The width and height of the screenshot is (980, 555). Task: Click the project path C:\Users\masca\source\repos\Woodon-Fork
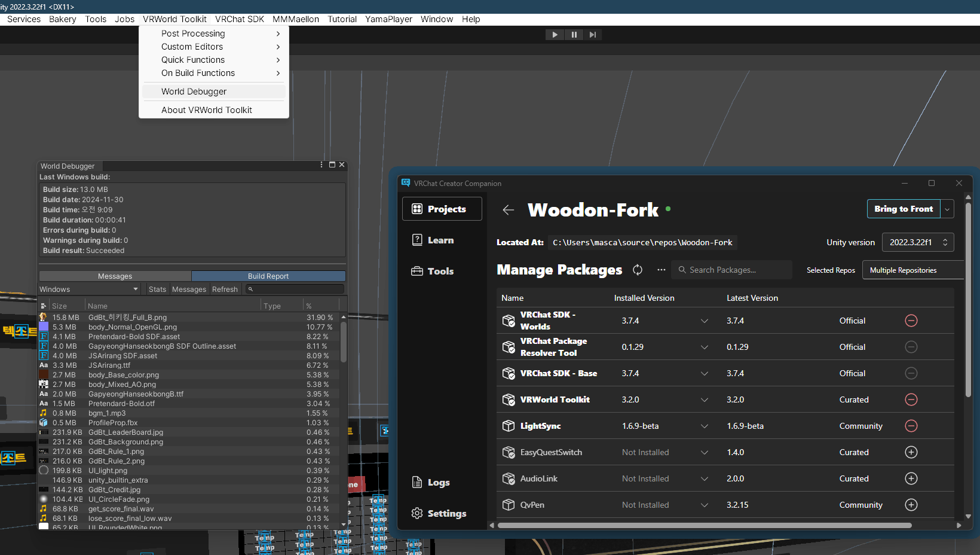pyautogui.click(x=642, y=242)
